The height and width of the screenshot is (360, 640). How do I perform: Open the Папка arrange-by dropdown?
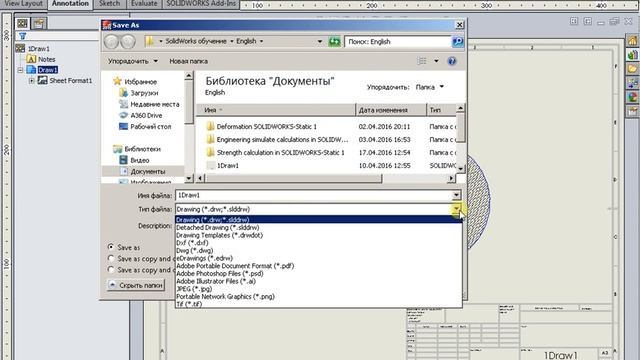[429, 87]
